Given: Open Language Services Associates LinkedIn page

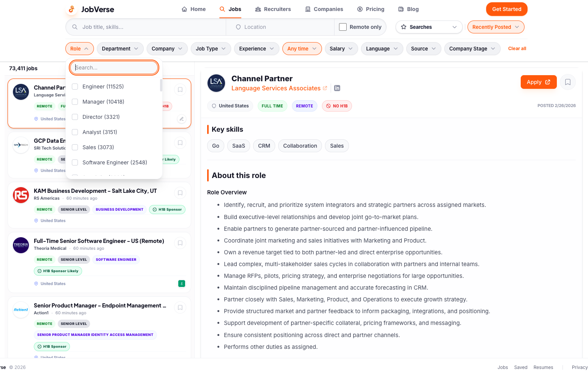Looking at the screenshot, I should [337, 88].
